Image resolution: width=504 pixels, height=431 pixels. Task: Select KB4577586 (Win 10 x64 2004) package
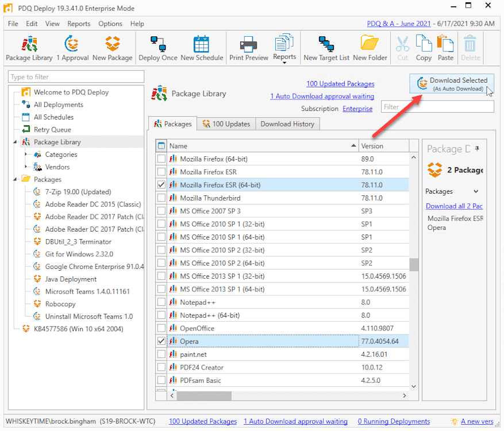pos(78,329)
